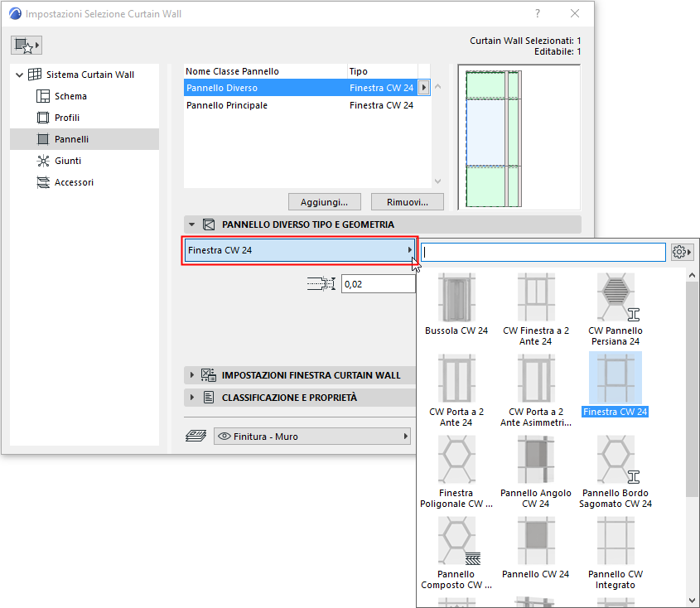Click the panel search field
The height and width of the screenshot is (608, 700).
543,252
